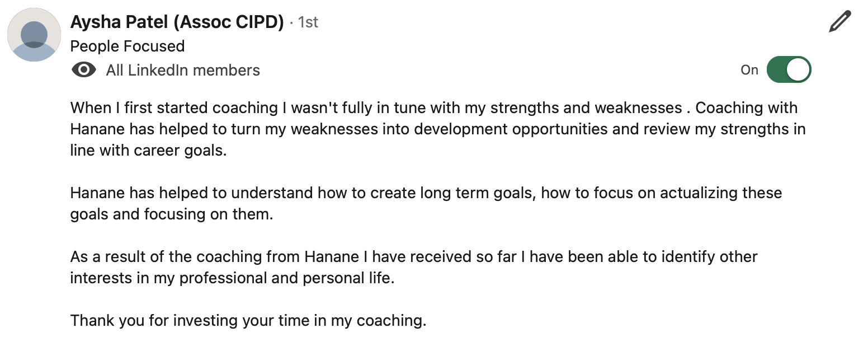Viewport: 868px width, 337px height.
Task: Open Aysha Patel's profile avatar
Action: [x=34, y=35]
